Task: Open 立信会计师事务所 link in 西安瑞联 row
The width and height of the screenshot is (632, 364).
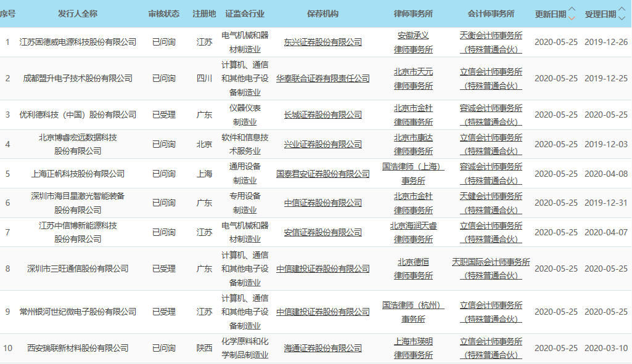Action: [x=491, y=348]
